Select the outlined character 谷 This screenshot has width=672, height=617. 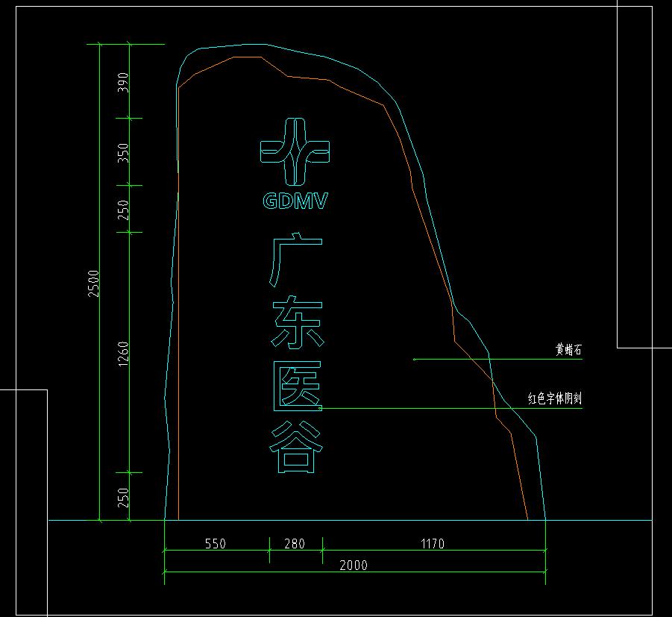click(296, 446)
